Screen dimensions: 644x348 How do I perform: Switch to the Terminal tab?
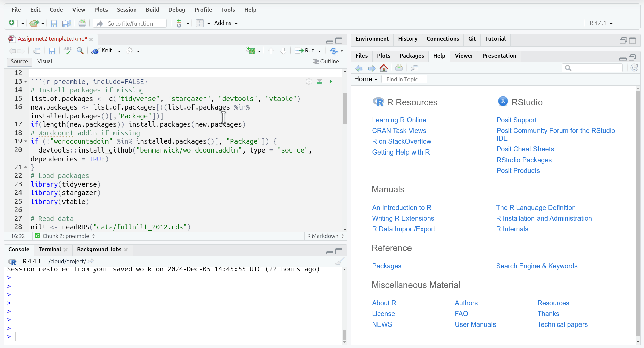pos(50,249)
